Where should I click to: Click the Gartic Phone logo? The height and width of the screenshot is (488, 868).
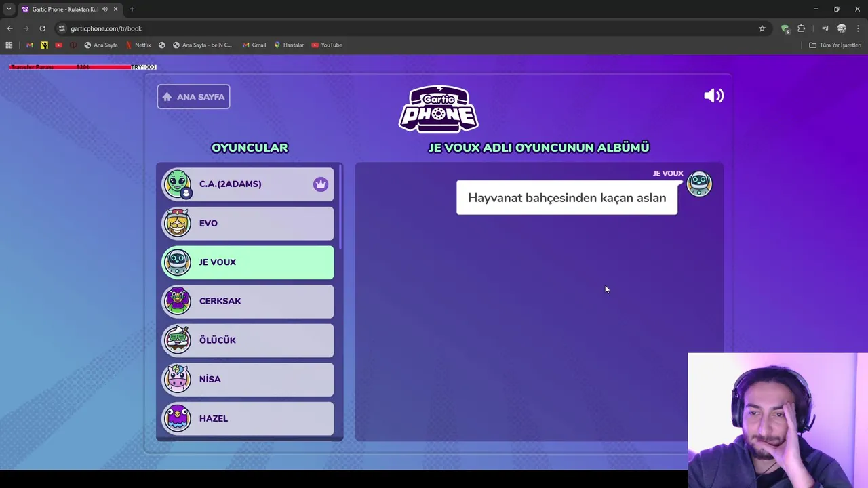[439, 108]
